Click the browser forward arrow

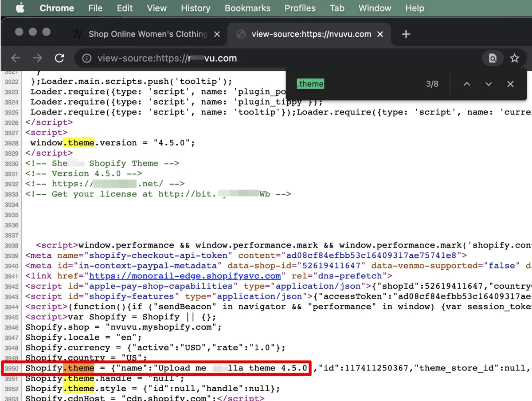point(38,58)
